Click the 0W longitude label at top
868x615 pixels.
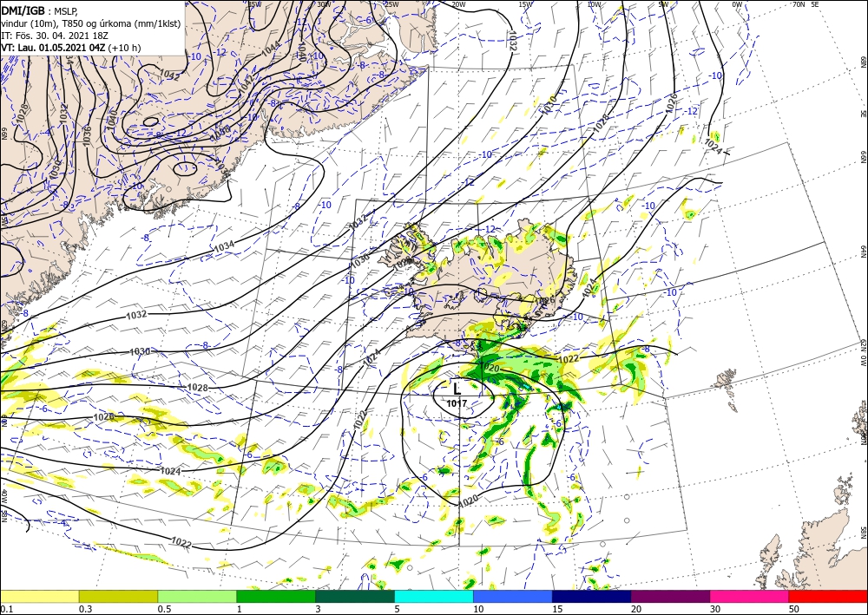(x=737, y=4)
